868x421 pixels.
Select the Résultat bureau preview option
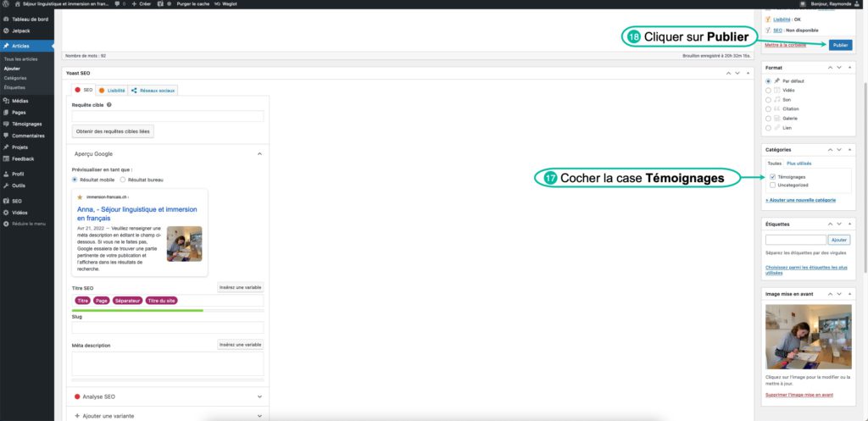(122, 180)
